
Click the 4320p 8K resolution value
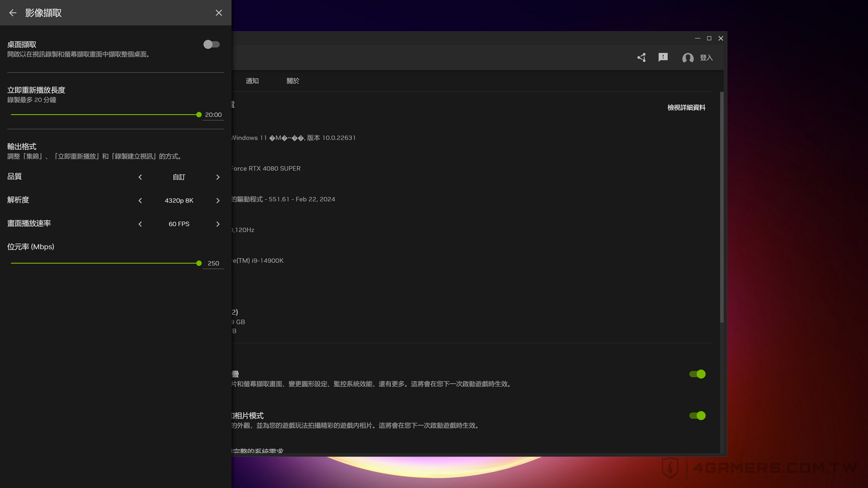point(179,201)
